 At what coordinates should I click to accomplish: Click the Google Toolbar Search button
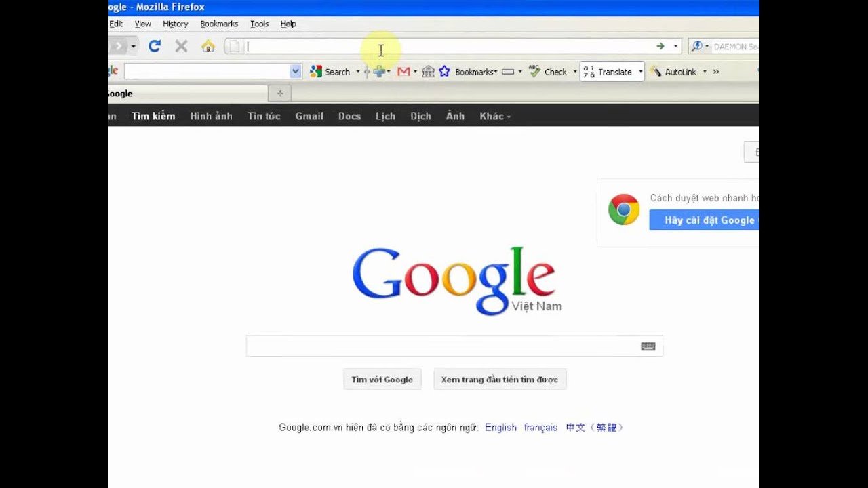pos(330,71)
